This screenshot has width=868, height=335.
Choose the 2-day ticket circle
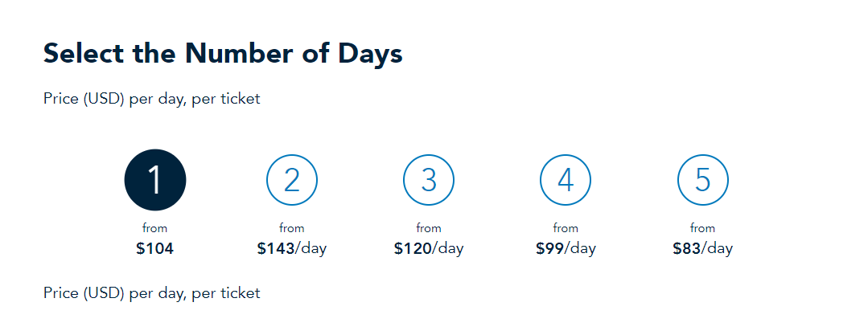click(292, 180)
